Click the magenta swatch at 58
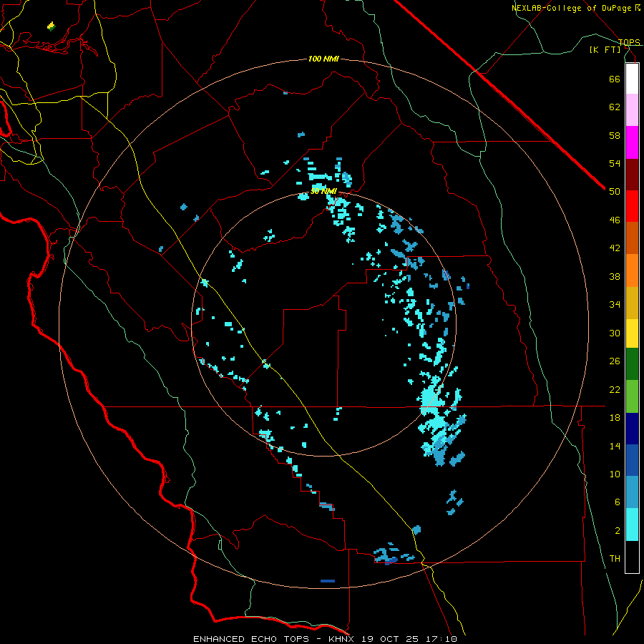The image size is (644, 644). tap(632, 142)
